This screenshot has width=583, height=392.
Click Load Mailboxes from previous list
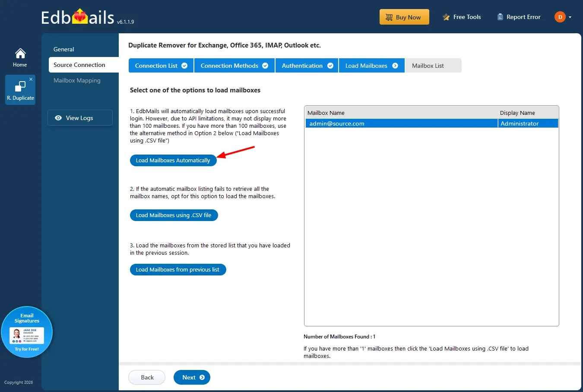click(x=178, y=269)
